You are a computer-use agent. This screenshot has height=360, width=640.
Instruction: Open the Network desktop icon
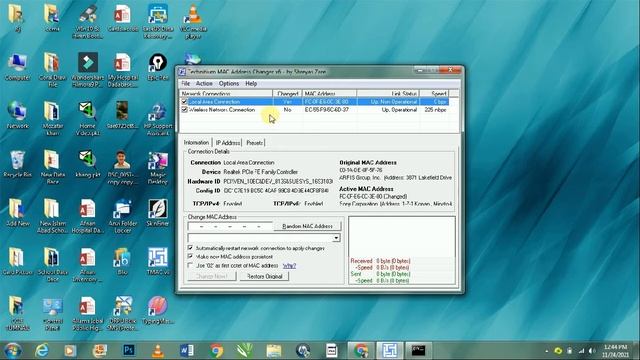pos(17,116)
